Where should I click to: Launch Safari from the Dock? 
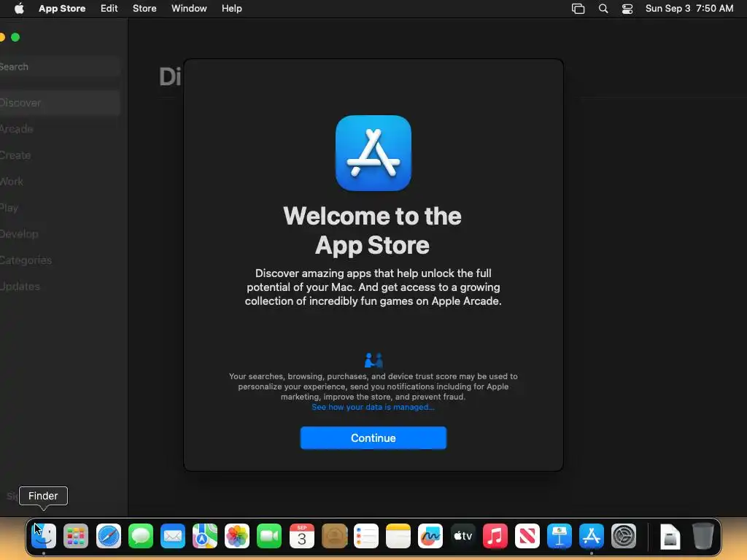pyautogui.click(x=109, y=536)
